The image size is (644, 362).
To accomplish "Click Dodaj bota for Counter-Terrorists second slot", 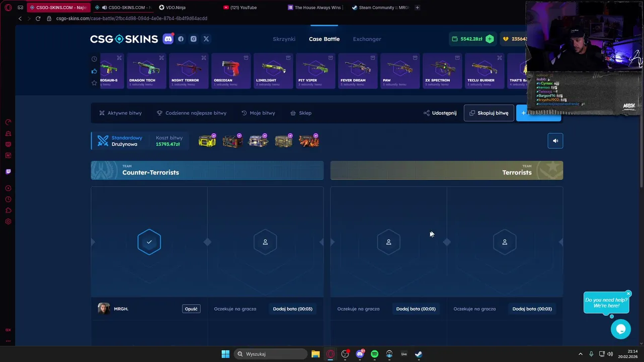I will (x=292, y=309).
